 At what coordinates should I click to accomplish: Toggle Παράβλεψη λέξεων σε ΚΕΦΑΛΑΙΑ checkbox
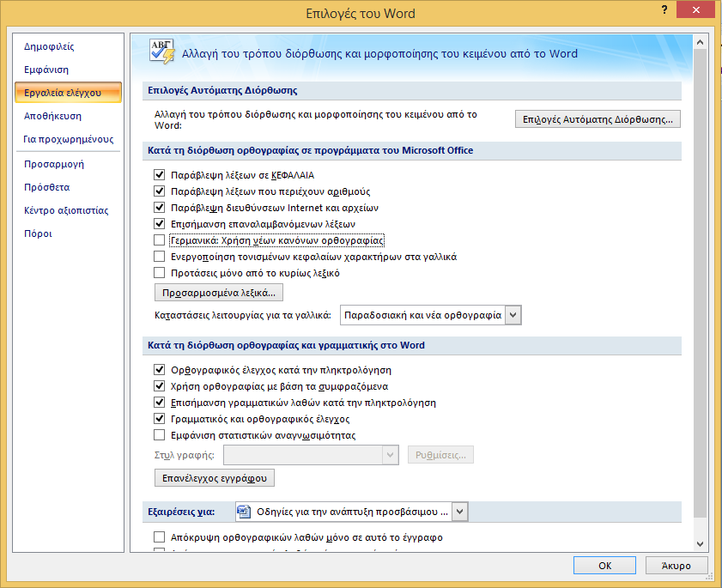pos(160,174)
